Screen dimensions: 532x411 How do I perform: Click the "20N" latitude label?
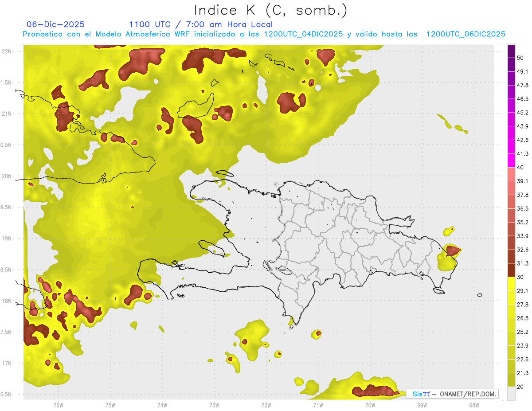click(7, 176)
